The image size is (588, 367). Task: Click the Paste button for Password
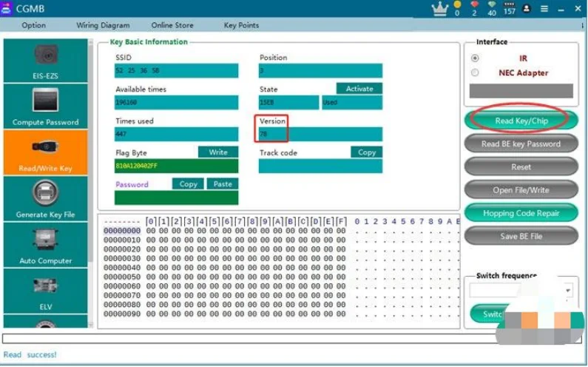[223, 184]
